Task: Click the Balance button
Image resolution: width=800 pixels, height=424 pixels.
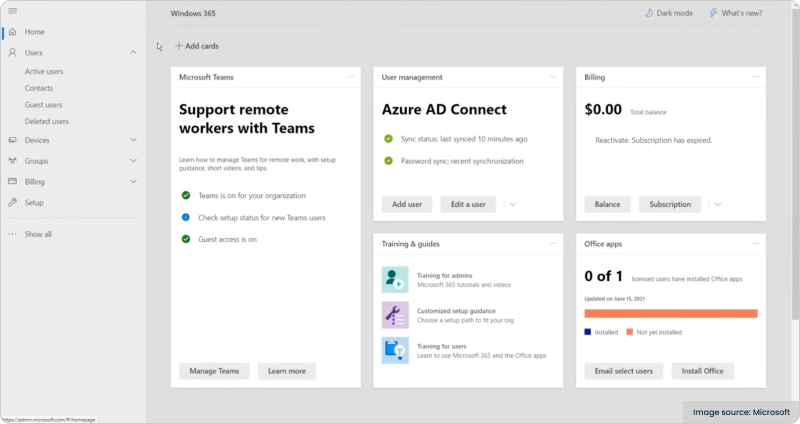Action: [x=607, y=204]
